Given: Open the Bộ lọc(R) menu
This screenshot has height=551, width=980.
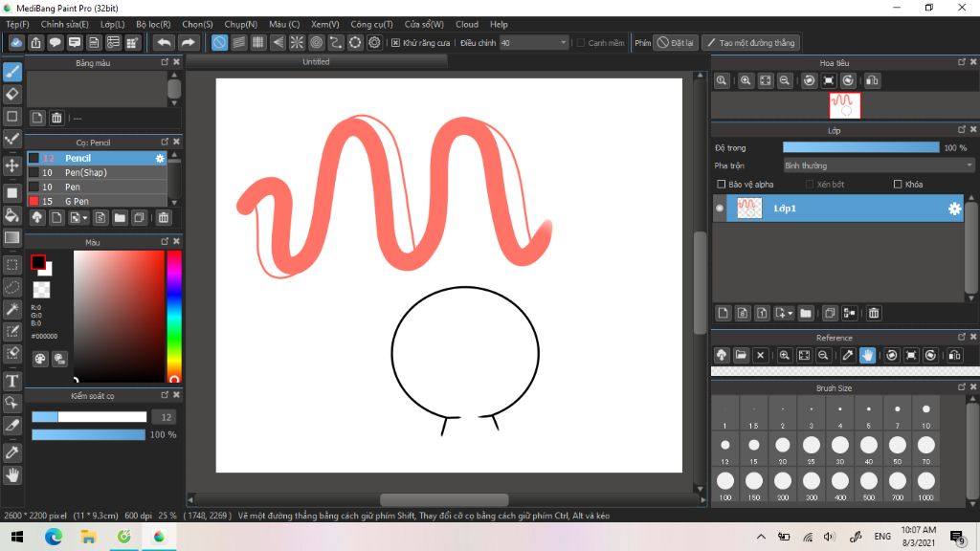Looking at the screenshot, I should tap(153, 24).
